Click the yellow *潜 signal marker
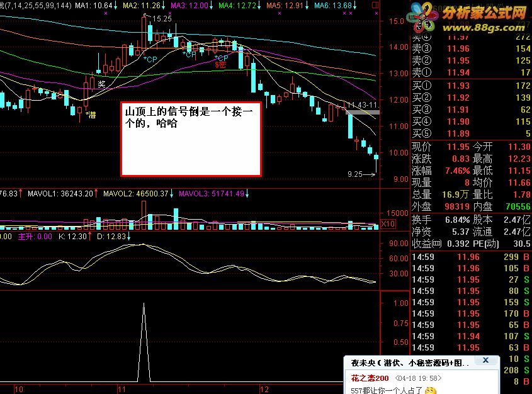This screenshot has width=532, height=394. [91, 115]
